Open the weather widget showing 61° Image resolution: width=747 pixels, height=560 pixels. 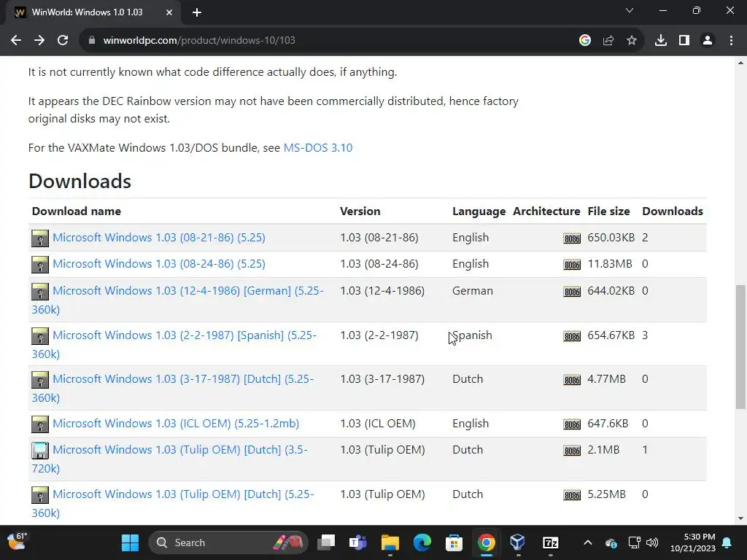pos(17,542)
